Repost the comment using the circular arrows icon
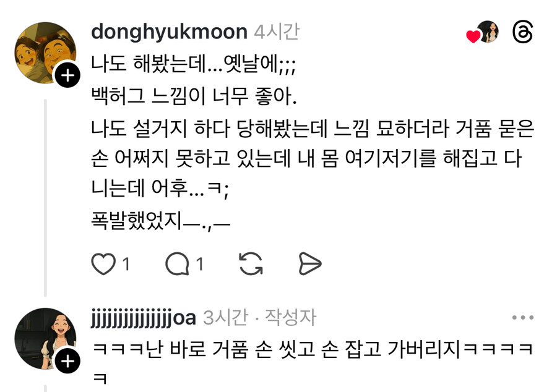 click(251, 264)
